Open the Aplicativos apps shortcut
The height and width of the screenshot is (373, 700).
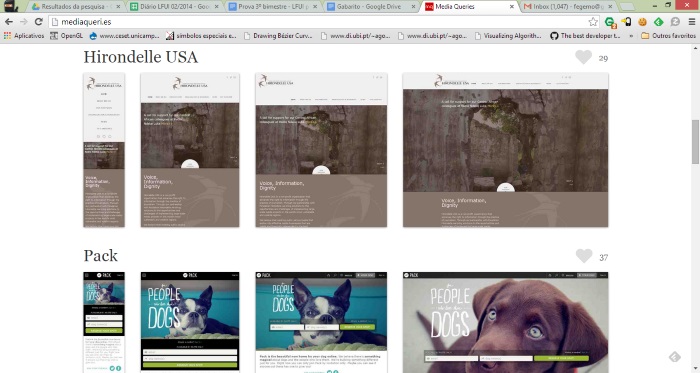tap(24, 36)
